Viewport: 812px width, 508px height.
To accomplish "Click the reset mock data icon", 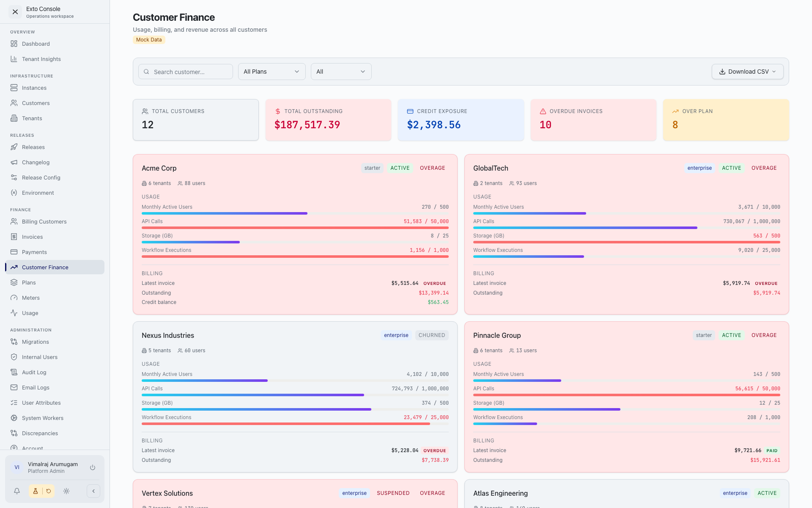I will 49,491.
